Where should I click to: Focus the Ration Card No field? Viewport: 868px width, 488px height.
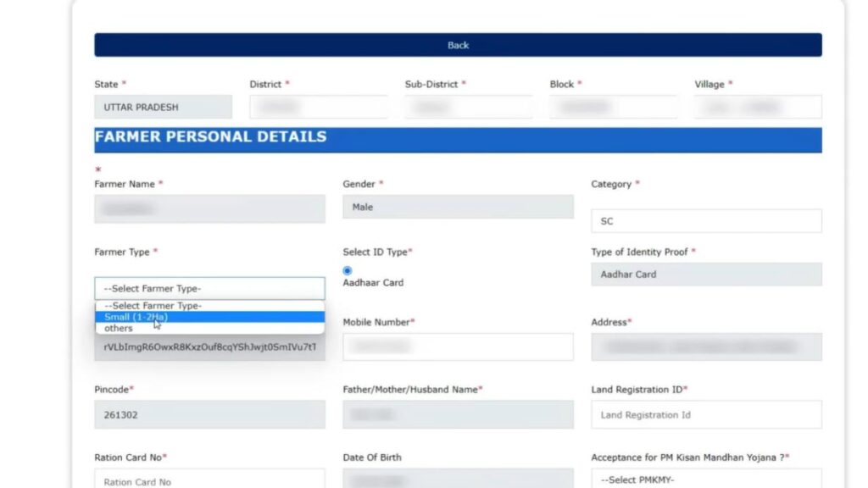[209, 480]
